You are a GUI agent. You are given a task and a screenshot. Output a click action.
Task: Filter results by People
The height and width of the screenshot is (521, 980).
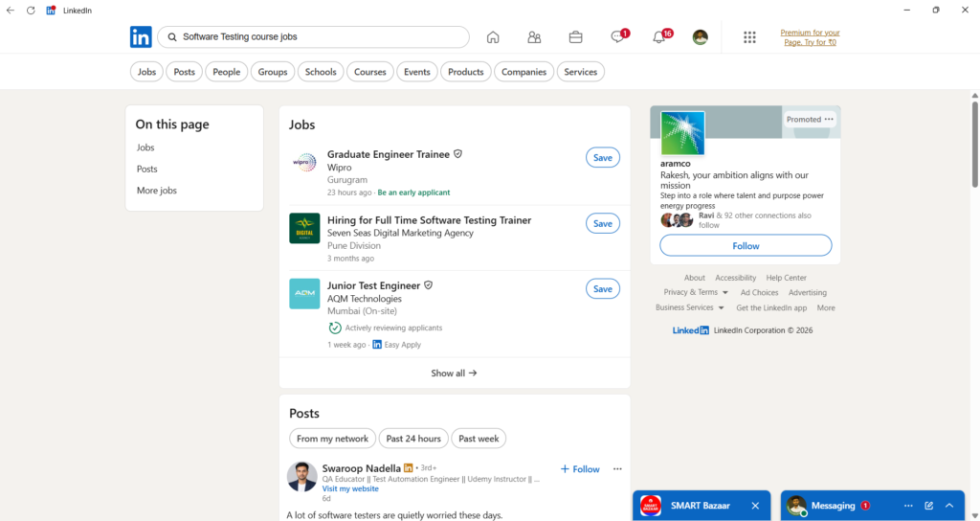pos(226,72)
